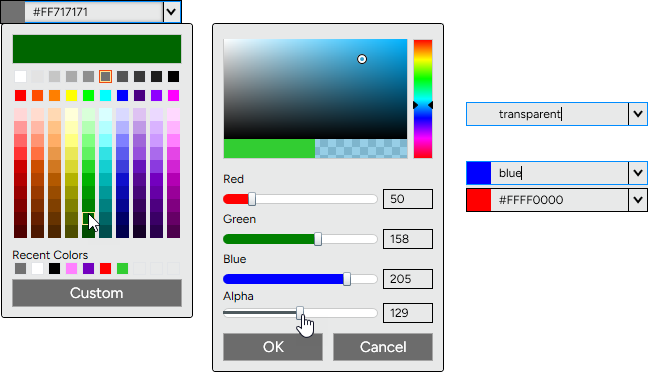Expand the transparent color combo box arrow
The height and width of the screenshot is (372, 648).
pyautogui.click(x=638, y=114)
